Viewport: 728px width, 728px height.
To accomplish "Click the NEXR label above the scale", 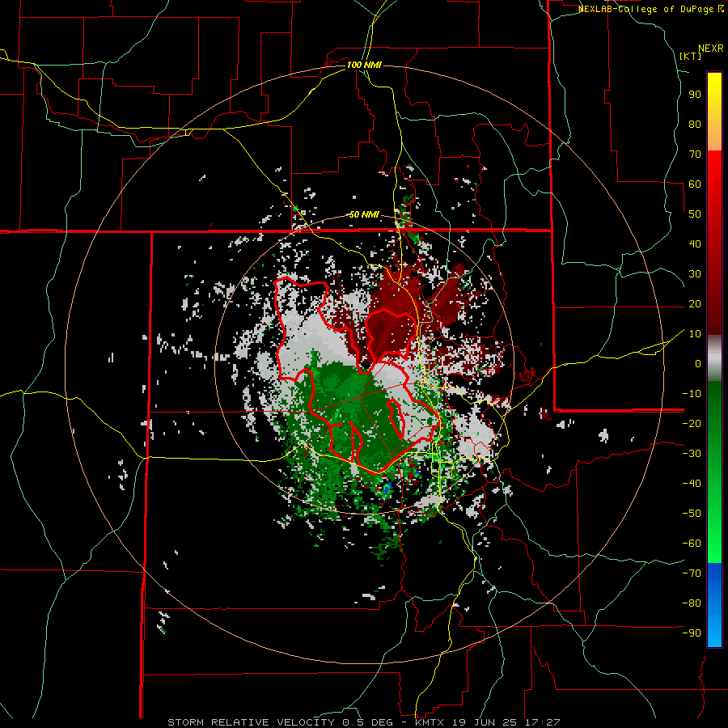I will coord(710,49).
